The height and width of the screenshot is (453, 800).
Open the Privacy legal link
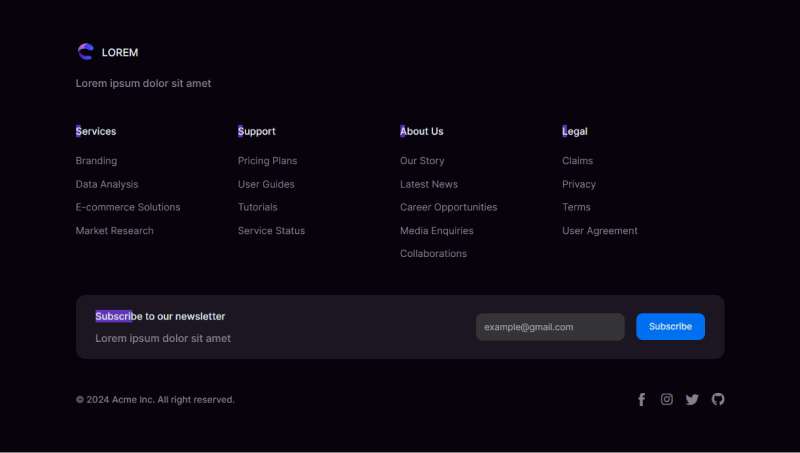point(579,184)
